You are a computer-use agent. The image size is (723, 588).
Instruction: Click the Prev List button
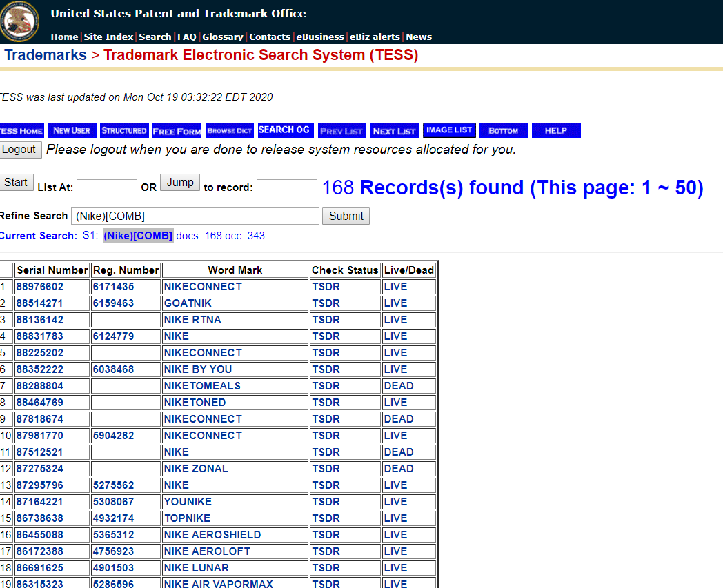tap(342, 130)
